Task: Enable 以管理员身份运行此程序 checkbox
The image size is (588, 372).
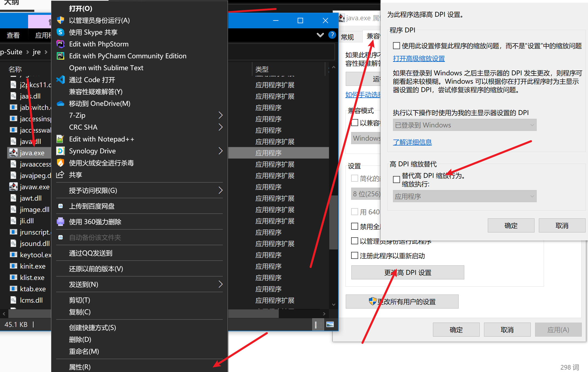Action: 355,241
